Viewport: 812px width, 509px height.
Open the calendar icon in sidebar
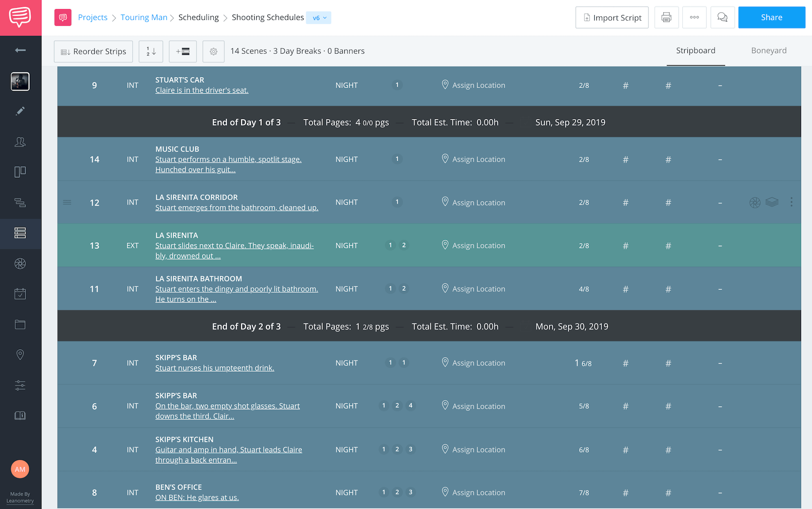(20, 294)
